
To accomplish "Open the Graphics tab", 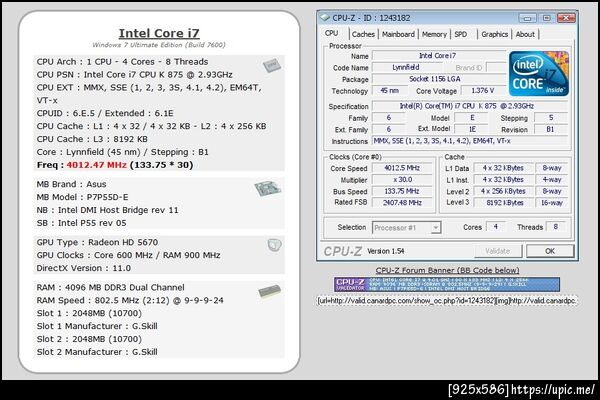I will click(494, 34).
